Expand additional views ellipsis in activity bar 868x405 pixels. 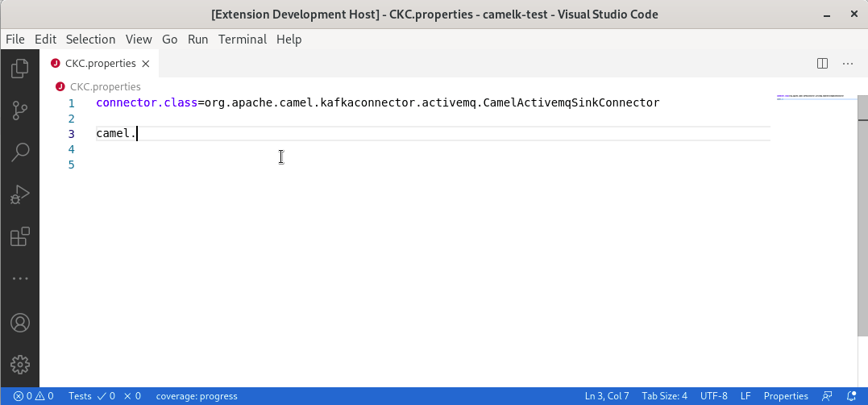[x=20, y=278]
